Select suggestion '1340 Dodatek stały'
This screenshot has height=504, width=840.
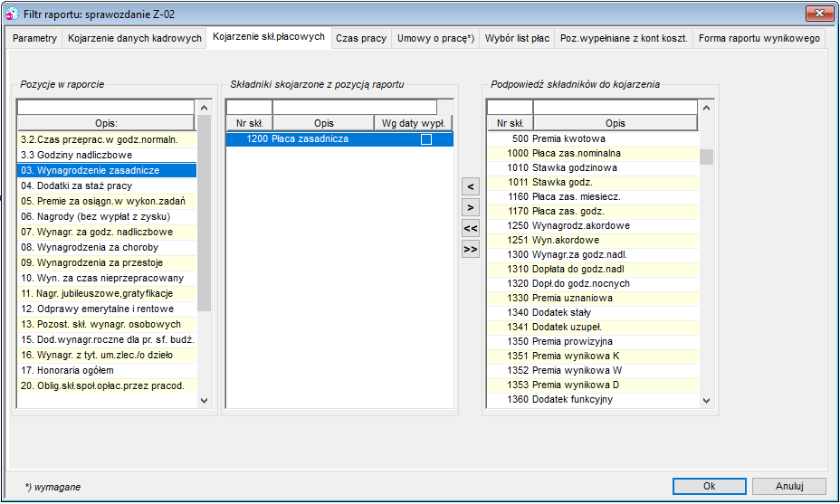(593, 312)
